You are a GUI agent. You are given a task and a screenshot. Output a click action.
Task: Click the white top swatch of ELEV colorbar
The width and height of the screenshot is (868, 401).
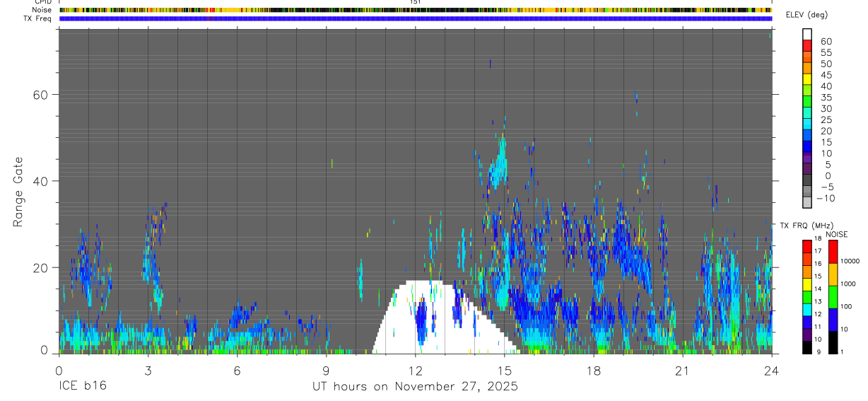[x=807, y=34]
